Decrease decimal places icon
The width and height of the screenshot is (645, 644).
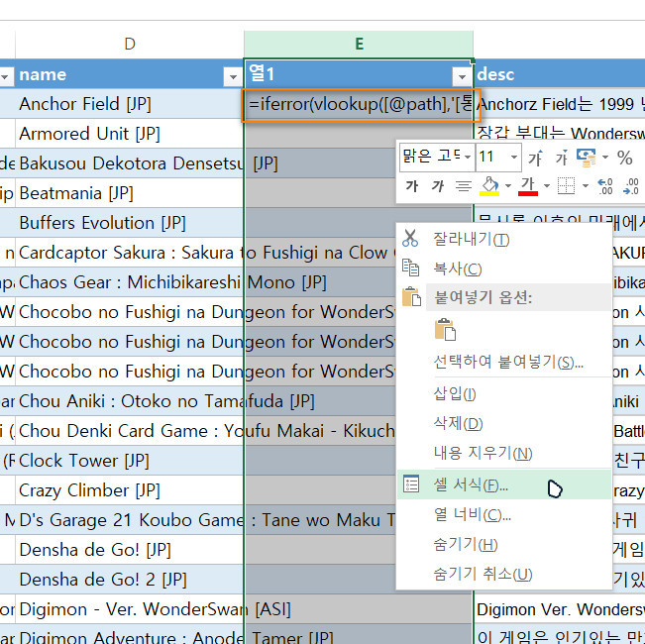click(631, 186)
